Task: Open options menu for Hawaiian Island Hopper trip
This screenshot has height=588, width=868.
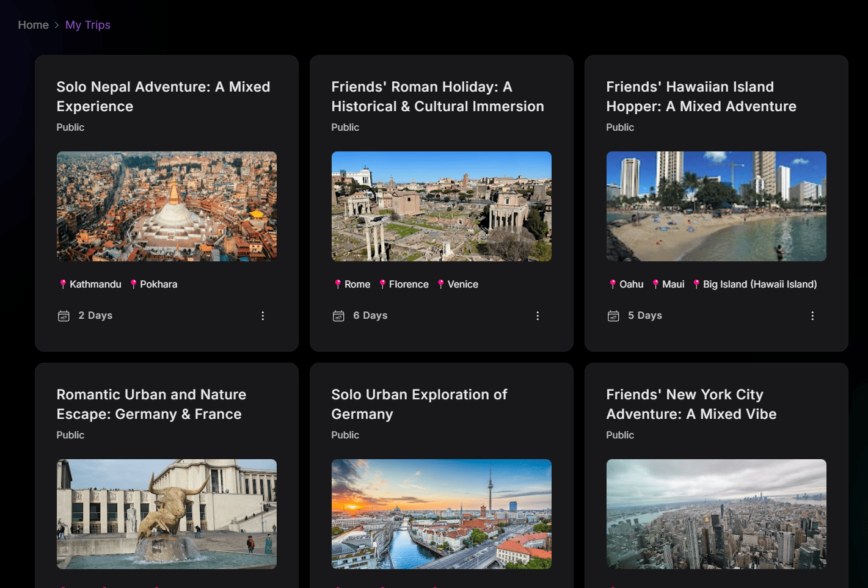Action: [x=812, y=316]
